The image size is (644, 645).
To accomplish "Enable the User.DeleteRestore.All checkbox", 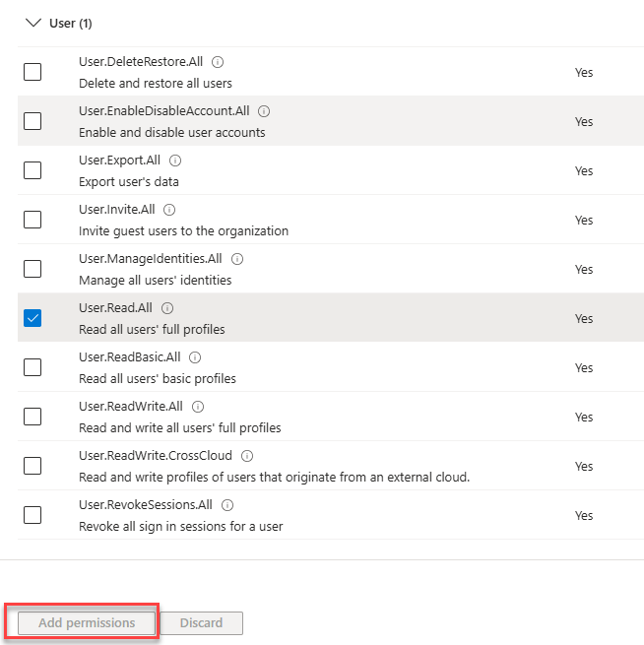I will pyautogui.click(x=32, y=72).
